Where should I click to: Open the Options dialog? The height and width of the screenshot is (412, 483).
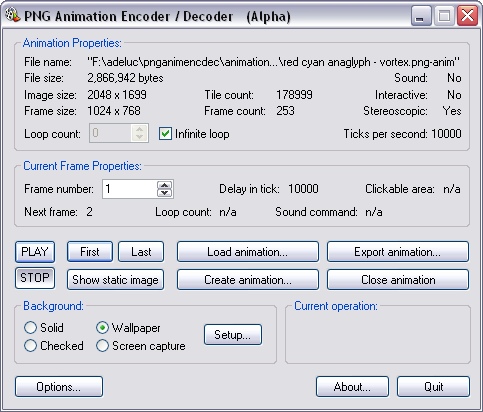click(x=59, y=387)
